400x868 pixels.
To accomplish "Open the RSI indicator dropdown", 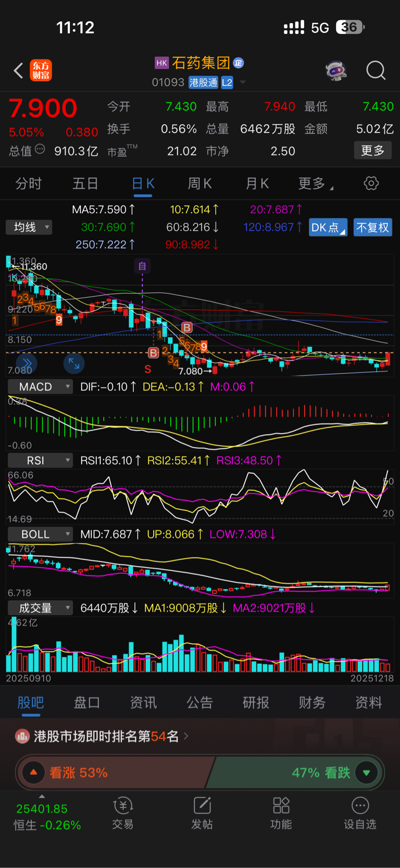I will click(x=40, y=460).
